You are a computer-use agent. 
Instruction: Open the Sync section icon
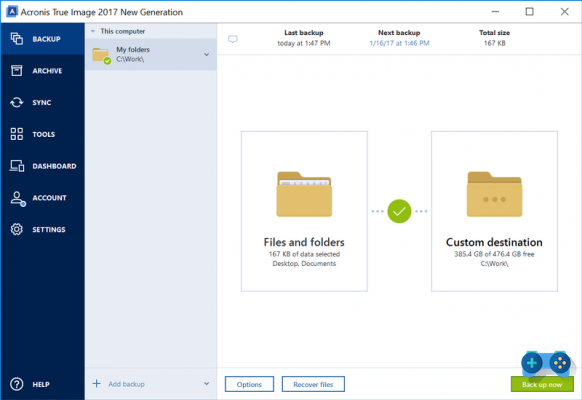click(x=17, y=102)
